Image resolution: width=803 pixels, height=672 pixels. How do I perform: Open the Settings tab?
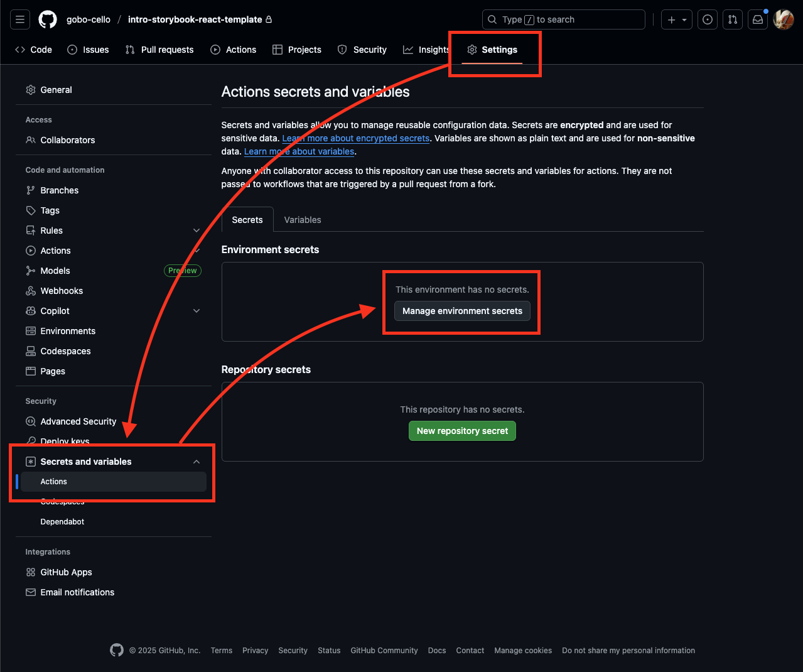(x=492, y=50)
